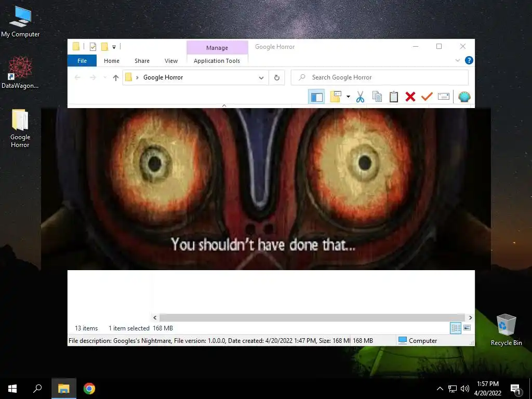Open the My Computer desktop icon

pos(20,21)
